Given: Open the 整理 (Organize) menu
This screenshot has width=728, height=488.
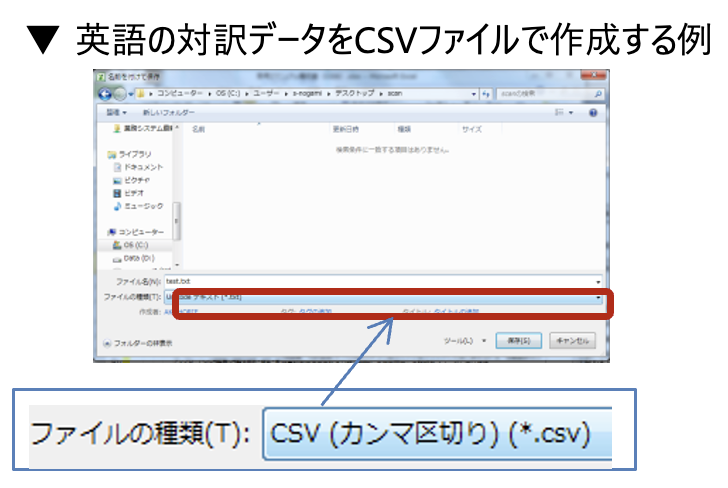Looking at the screenshot, I should click(x=116, y=112).
